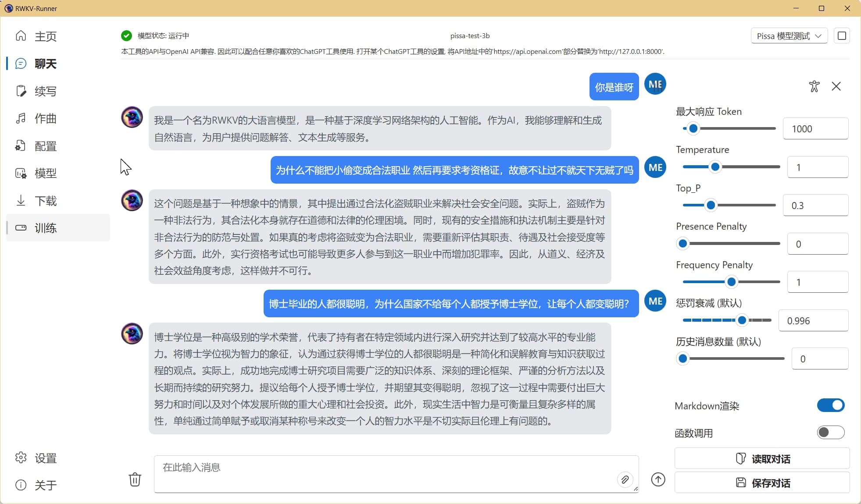Click the square icon beside Pissa dropdown
This screenshot has width=861, height=504.
[841, 36]
